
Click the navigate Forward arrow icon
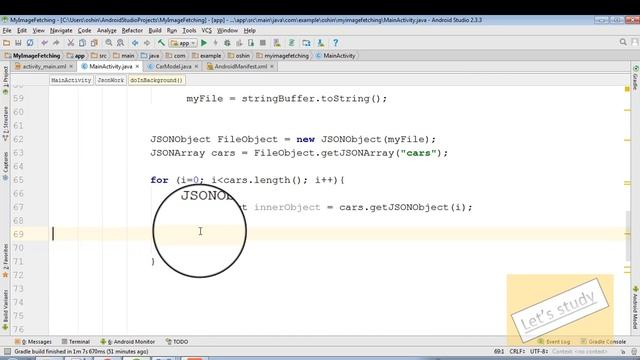click(x=147, y=43)
